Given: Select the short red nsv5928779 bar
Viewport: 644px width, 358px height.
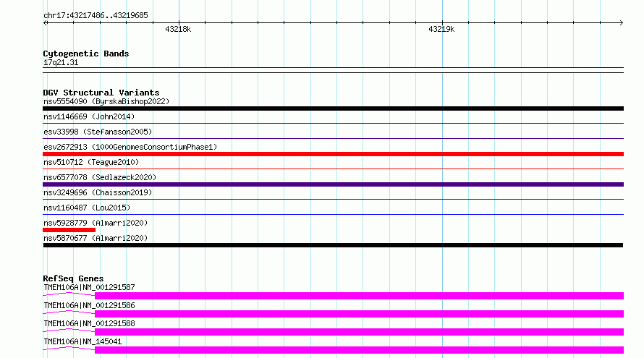Looking at the screenshot, I should tap(69, 230).
